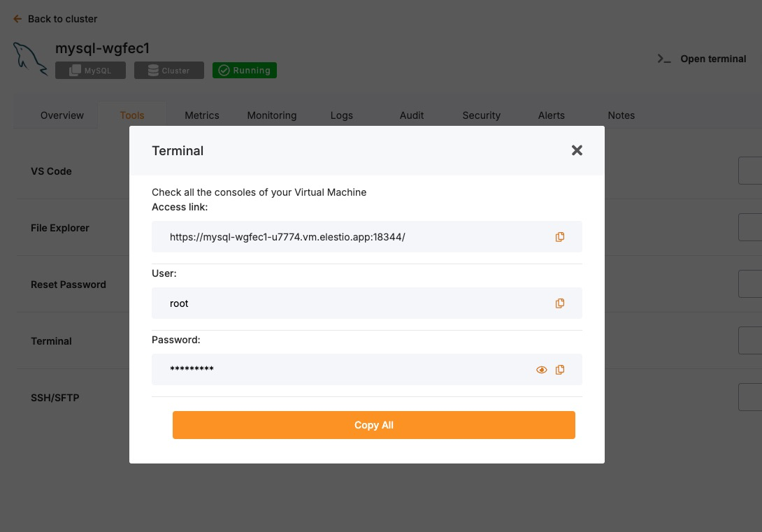Click Back to cluster link
The image size is (762, 532).
(62, 19)
